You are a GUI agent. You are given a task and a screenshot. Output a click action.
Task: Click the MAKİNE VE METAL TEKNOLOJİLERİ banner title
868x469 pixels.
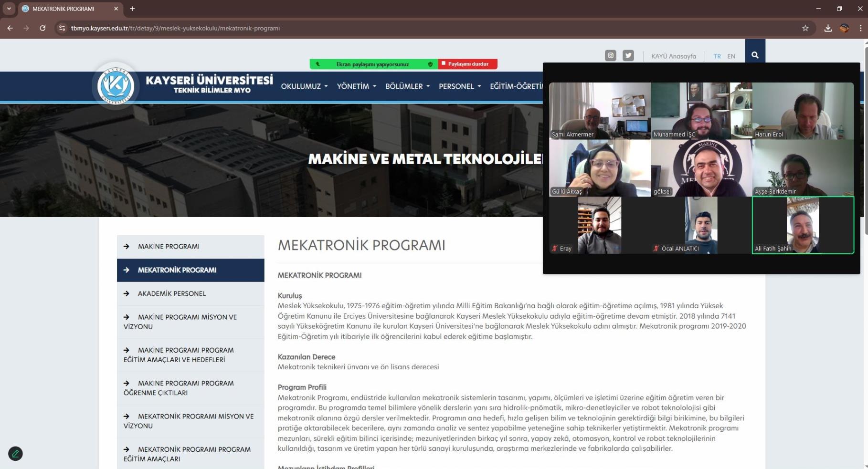point(425,159)
